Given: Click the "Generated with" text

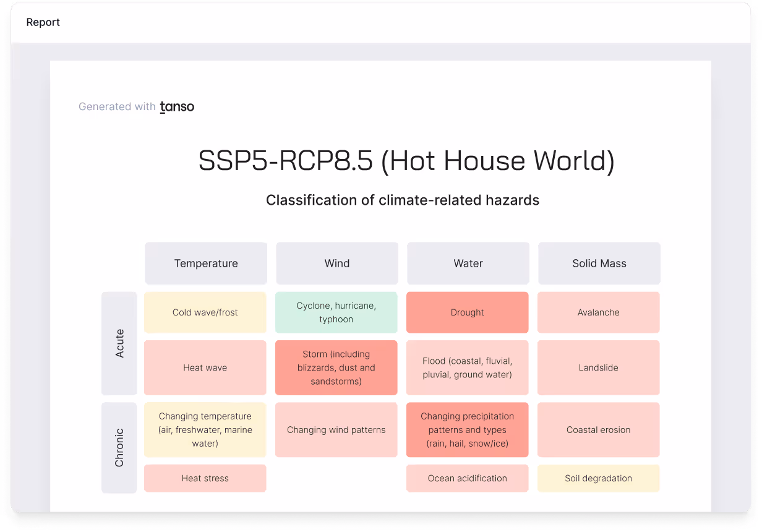Looking at the screenshot, I should pyautogui.click(x=117, y=107).
